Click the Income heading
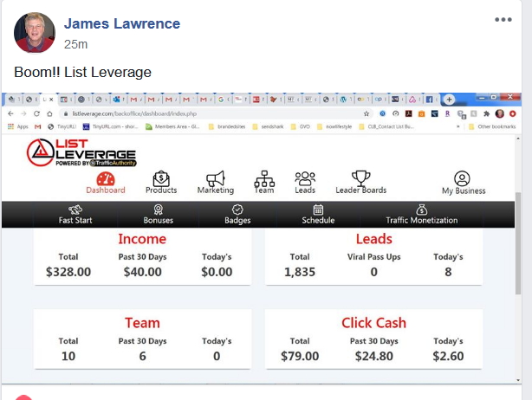The width and height of the screenshot is (532, 400). [x=142, y=239]
